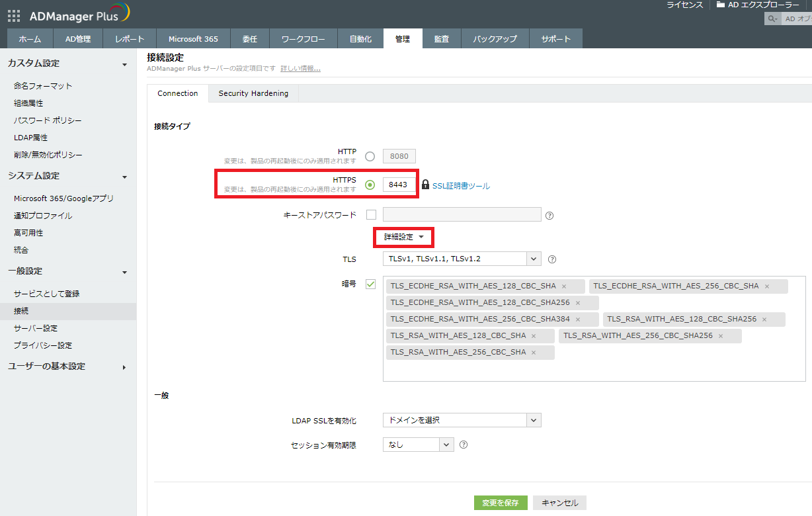This screenshot has height=516, width=812.
Task: Open the 委任 tab
Action: point(249,39)
